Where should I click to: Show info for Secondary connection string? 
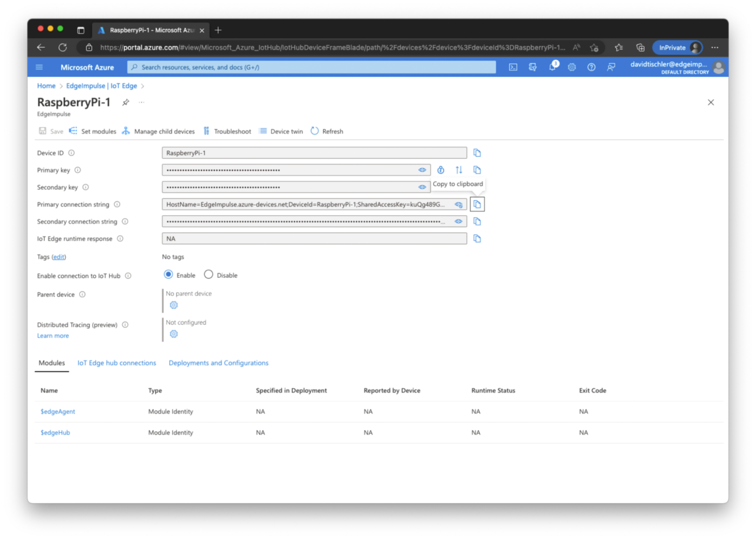[x=125, y=221]
